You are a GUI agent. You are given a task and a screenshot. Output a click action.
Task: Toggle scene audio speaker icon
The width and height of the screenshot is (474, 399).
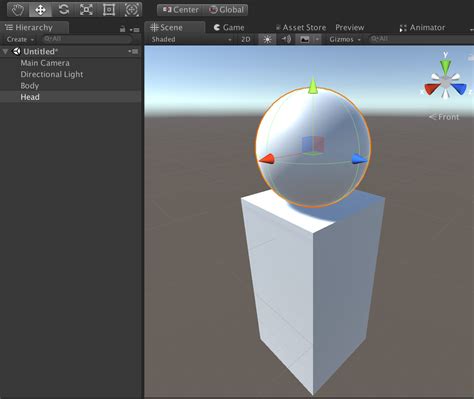286,39
